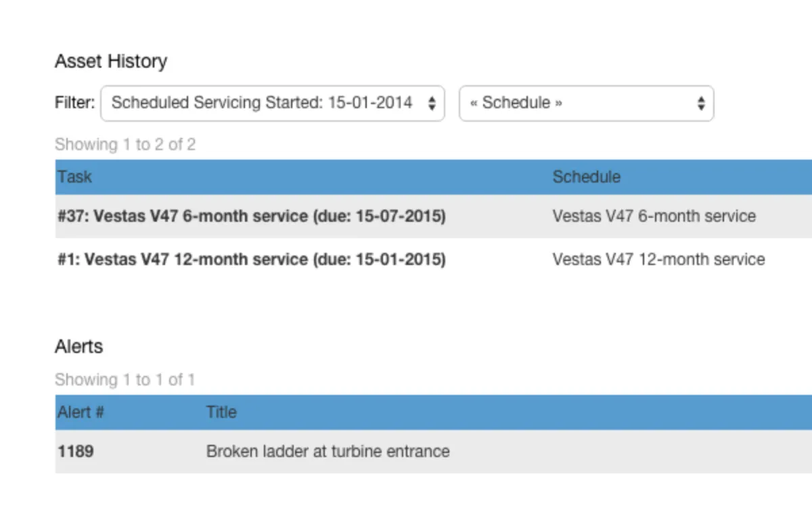Image resolution: width=812 pixels, height=526 pixels.
Task: Sort by the Task column header
Action: [74, 177]
